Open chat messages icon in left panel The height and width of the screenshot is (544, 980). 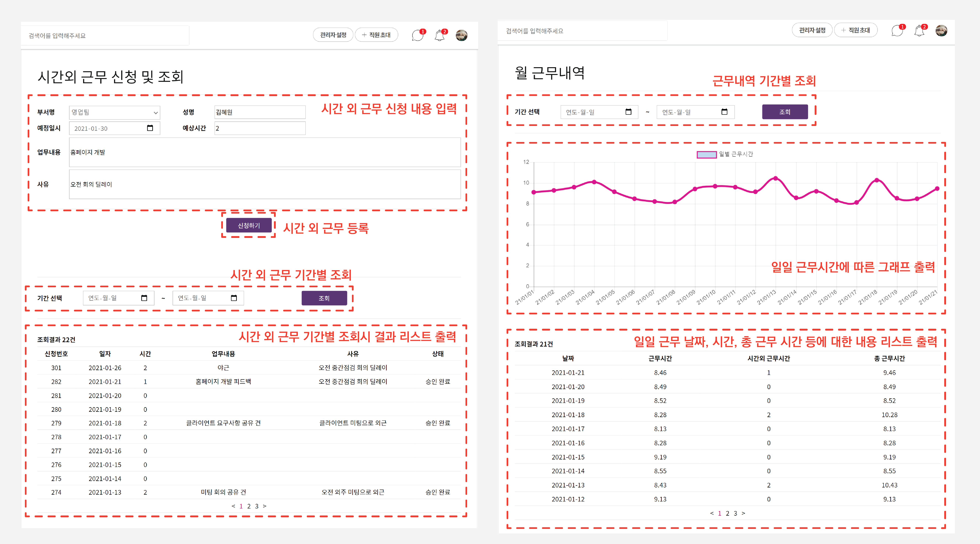tap(417, 36)
